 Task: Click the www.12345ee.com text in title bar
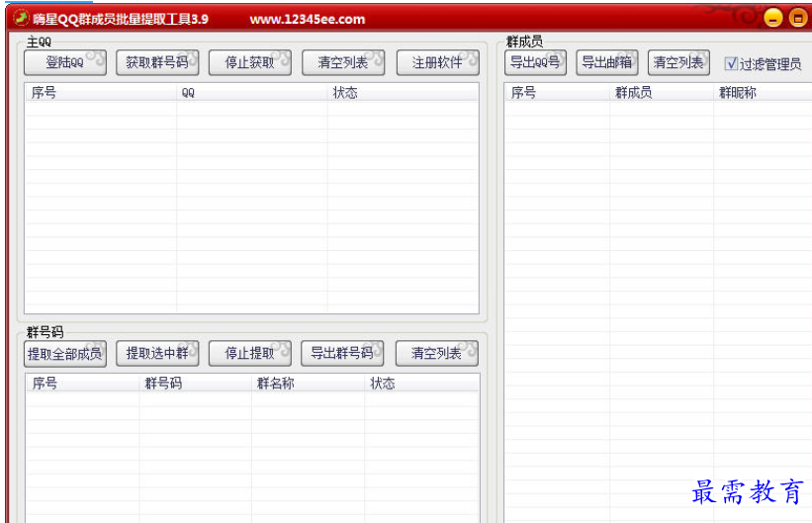click(308, 20)
